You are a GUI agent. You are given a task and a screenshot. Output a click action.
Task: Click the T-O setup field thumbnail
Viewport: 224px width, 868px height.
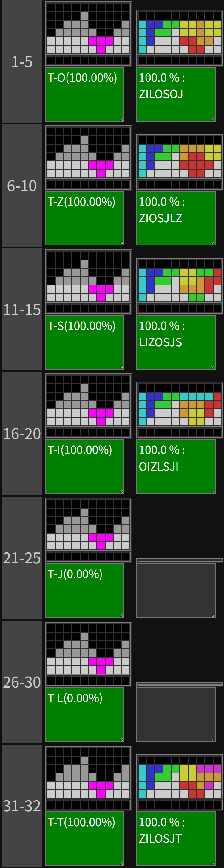(88, 33)
